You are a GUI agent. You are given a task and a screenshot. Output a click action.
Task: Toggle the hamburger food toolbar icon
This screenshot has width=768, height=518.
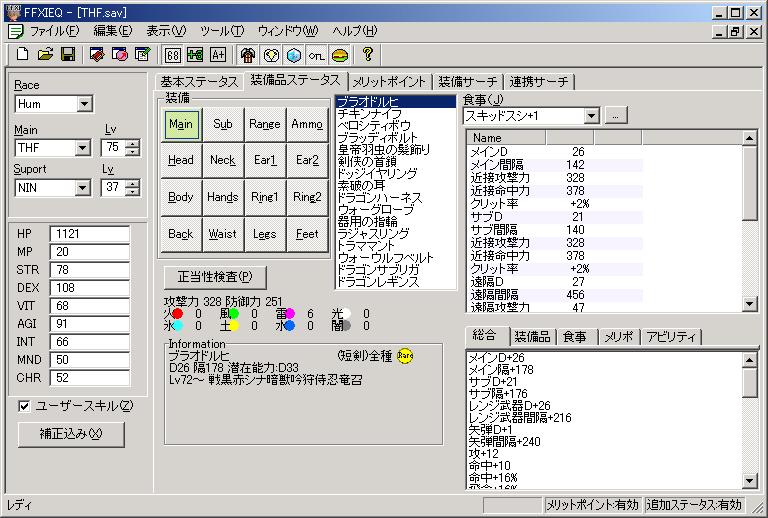[x=339, y=54]
